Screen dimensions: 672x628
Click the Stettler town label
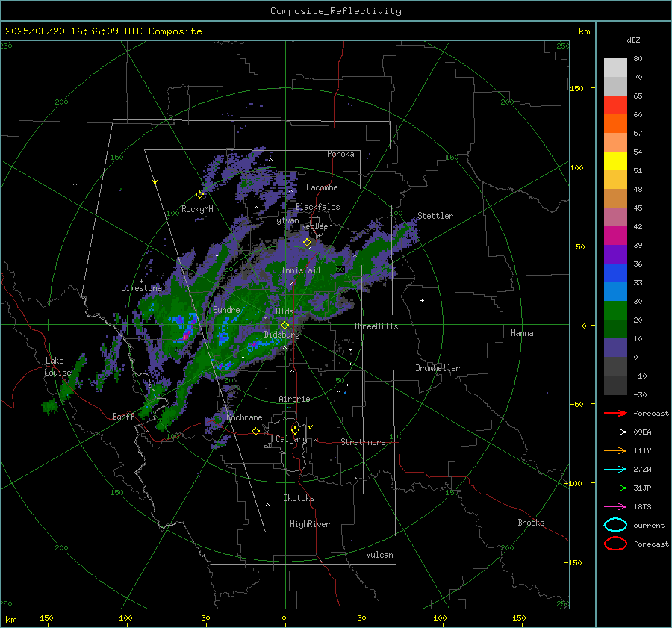(x=435, y=216)
